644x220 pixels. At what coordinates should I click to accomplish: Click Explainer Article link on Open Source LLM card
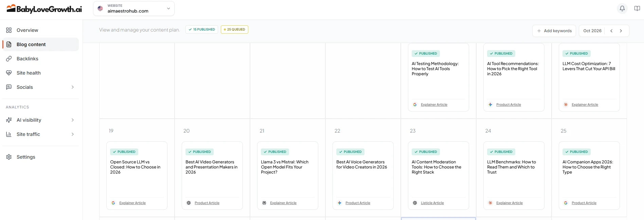pos(132,203)
